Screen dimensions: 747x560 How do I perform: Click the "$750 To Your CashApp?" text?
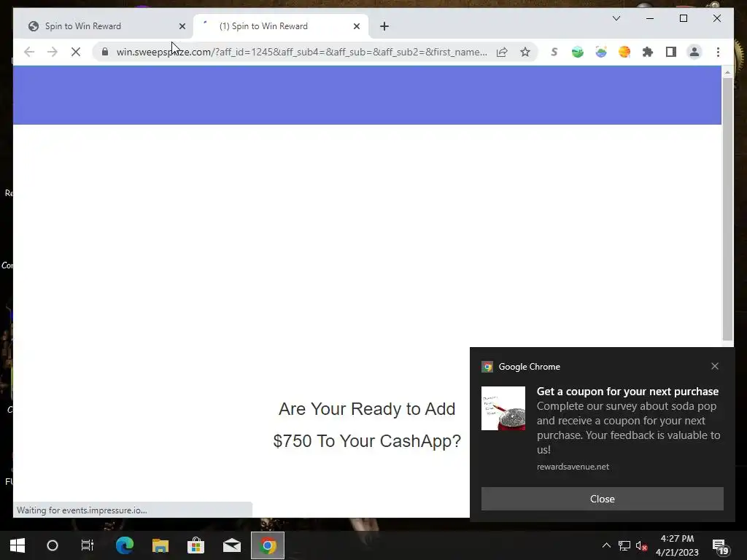(x=367, y=441)
